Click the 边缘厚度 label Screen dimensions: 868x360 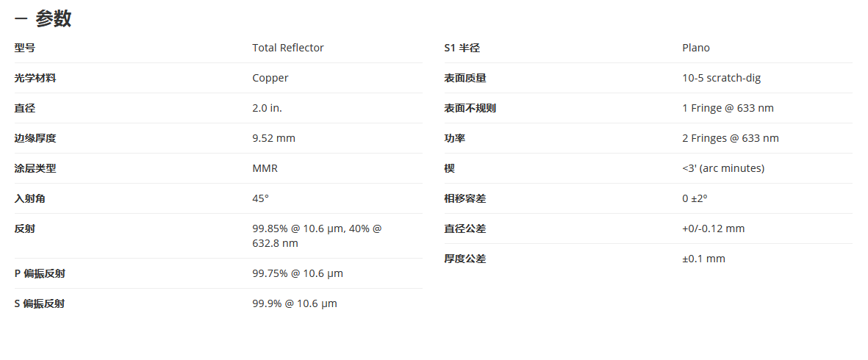point(35,138)
